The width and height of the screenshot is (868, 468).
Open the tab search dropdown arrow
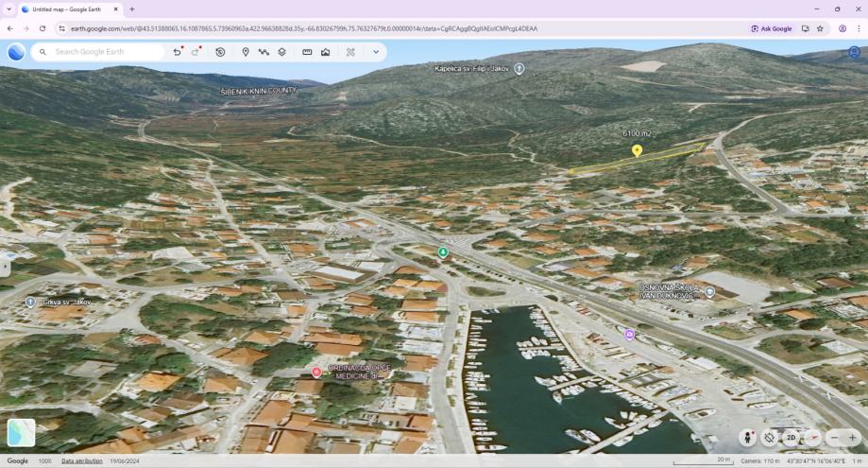click(x=9, y=9)
